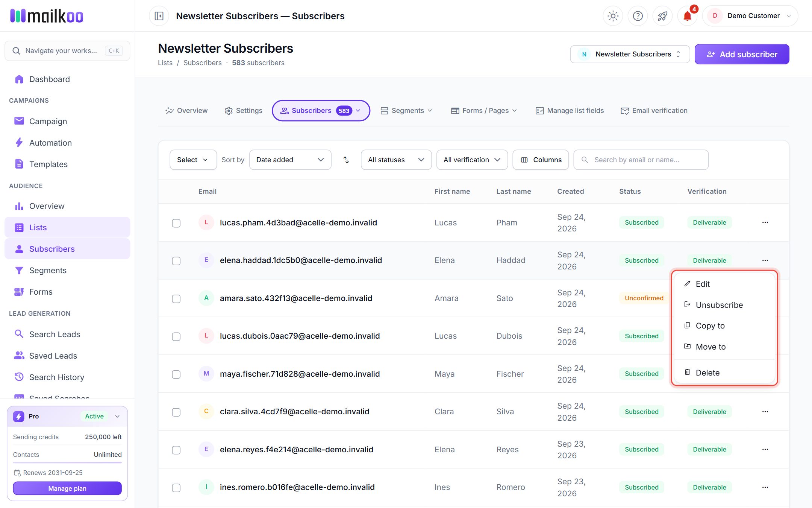812x508 pixels.
Task: Open the Email verification tab
Action: [654, 111]
